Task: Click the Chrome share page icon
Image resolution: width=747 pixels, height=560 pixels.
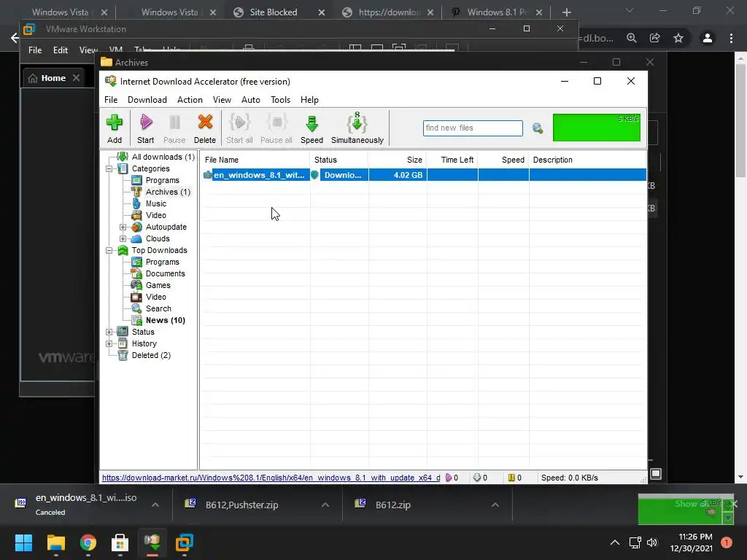Action: pyautogui.click(x=655, y=38)
